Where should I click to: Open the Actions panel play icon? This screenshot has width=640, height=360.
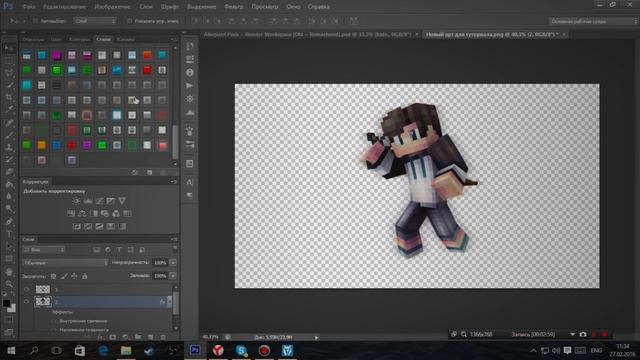pyautogui.click(x=190, y=86)
